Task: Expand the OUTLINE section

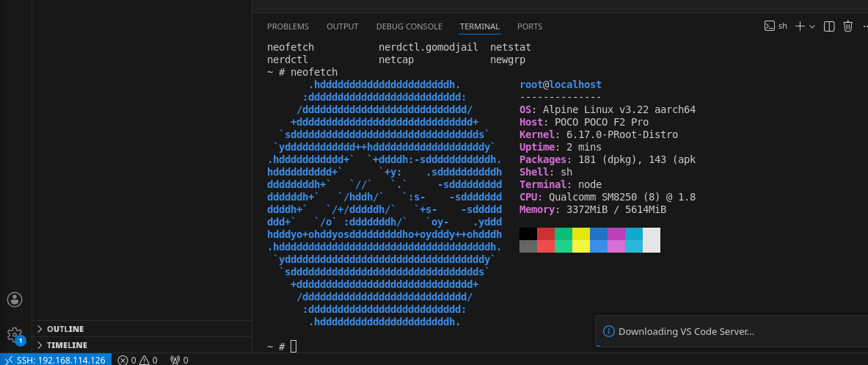Action: (x=65, y=329)
